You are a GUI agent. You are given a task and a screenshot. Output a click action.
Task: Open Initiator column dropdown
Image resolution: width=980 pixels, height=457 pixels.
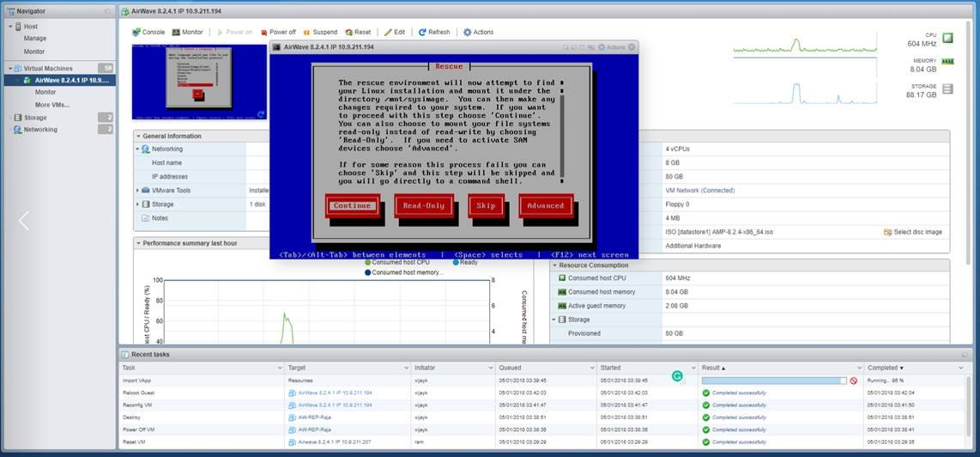491,369
